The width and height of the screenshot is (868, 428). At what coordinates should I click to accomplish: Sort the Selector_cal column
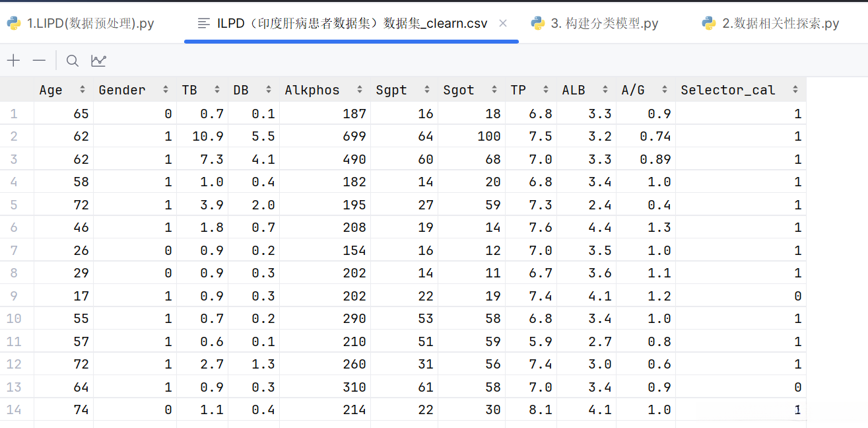795,90
